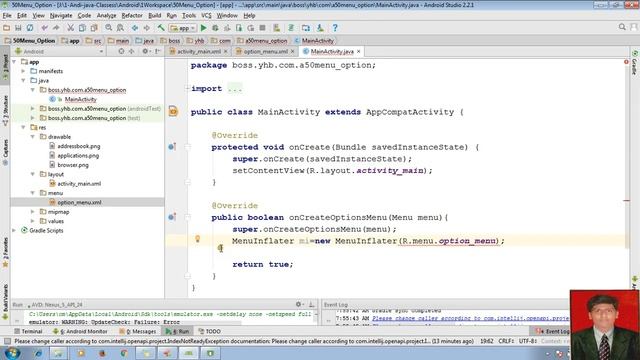640x360 pixels.
Task: Expand the values folder
Action: pyautogui.click(x=33, y=221)
